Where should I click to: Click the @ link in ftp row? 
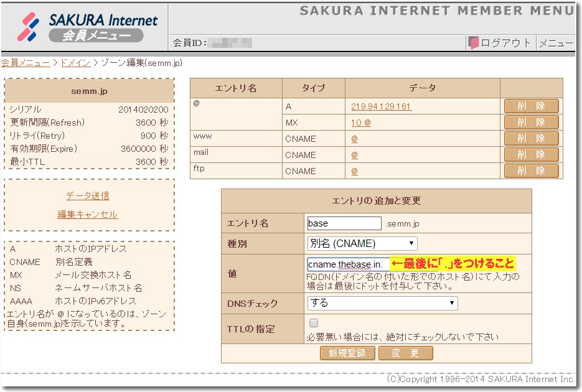click(x=354, y=171)
